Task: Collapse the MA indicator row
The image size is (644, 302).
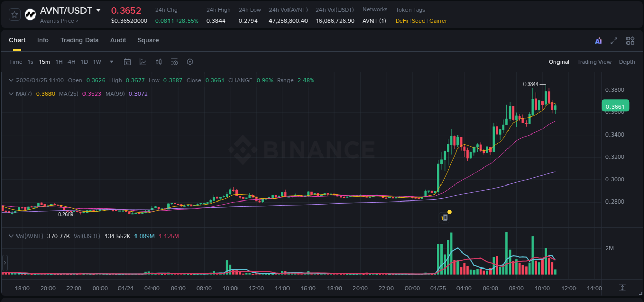Action: 10,94
